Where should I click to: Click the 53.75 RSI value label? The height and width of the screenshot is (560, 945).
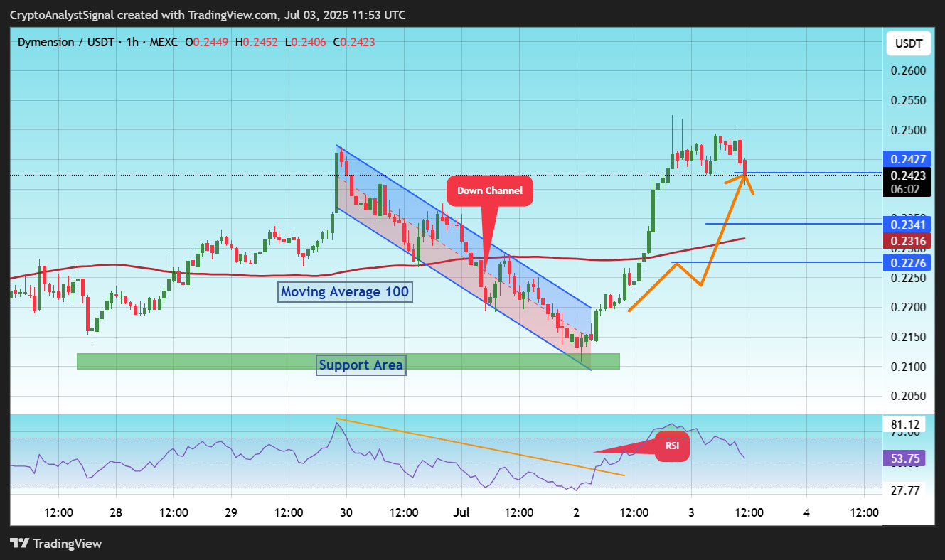click(x=904, y=459)
